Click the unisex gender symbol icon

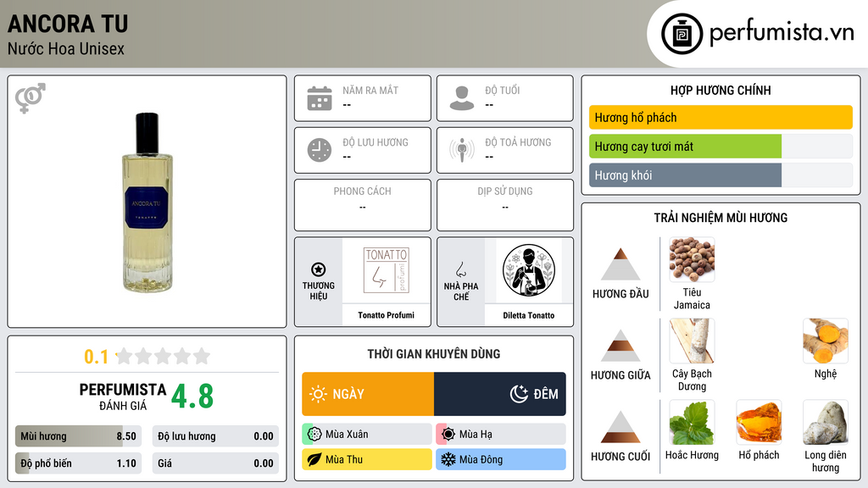pyautogui.click(x=31, y=98)
